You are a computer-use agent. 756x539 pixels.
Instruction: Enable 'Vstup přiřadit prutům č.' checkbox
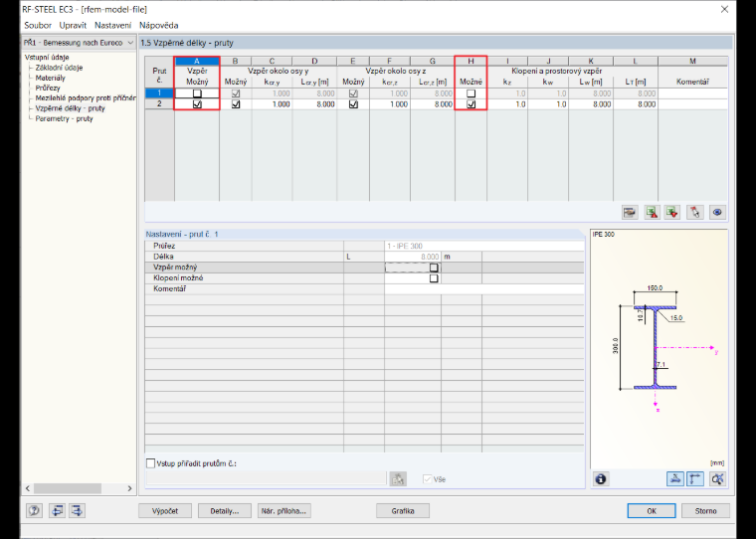(x=150, y=463)
